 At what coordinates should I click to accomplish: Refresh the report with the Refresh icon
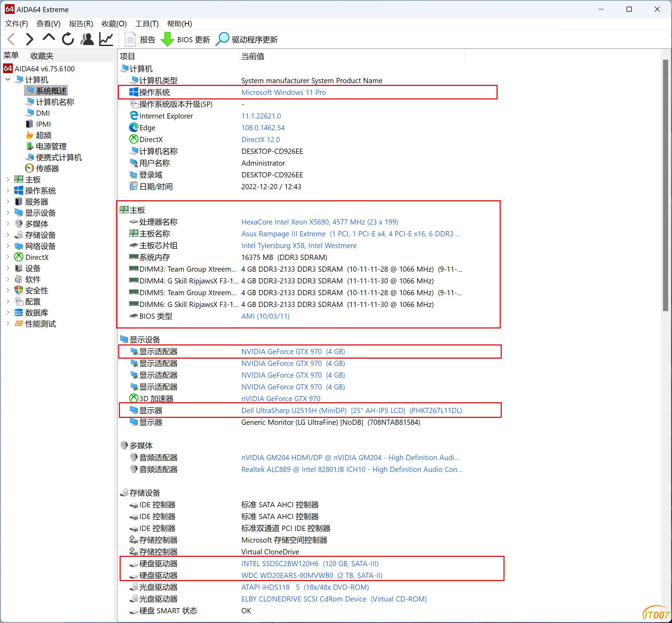coord(68,39)
